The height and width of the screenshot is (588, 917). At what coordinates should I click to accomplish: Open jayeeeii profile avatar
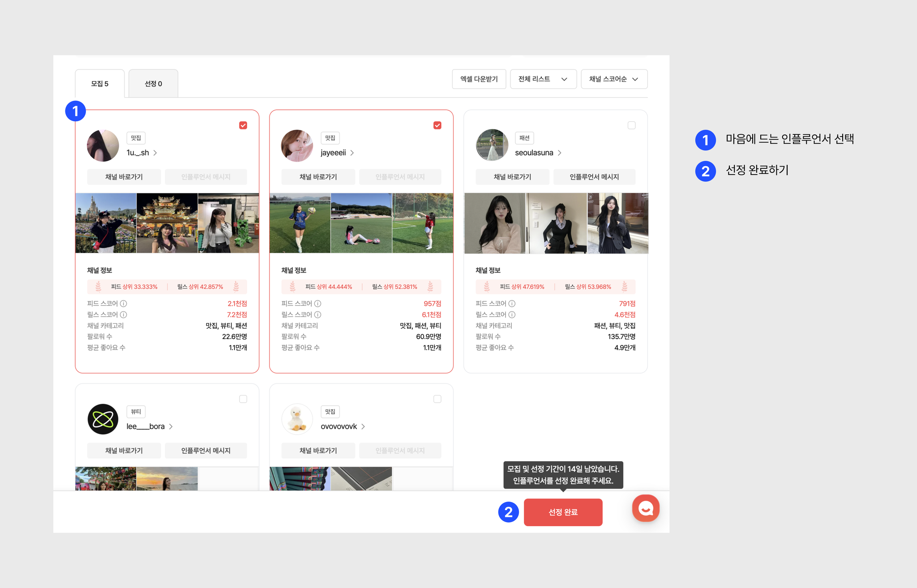tap(297, 146)
